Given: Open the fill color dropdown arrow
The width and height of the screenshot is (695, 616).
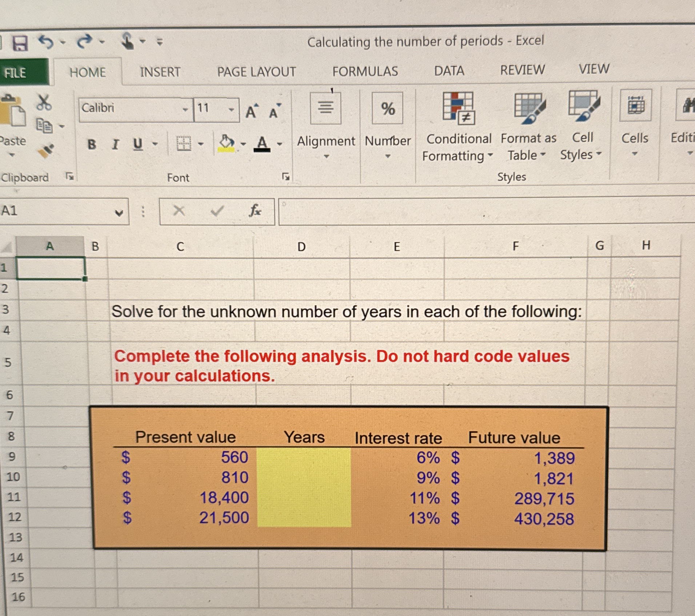Looking at the screenshot, I should pyautogui.click(x=243, y=144).
